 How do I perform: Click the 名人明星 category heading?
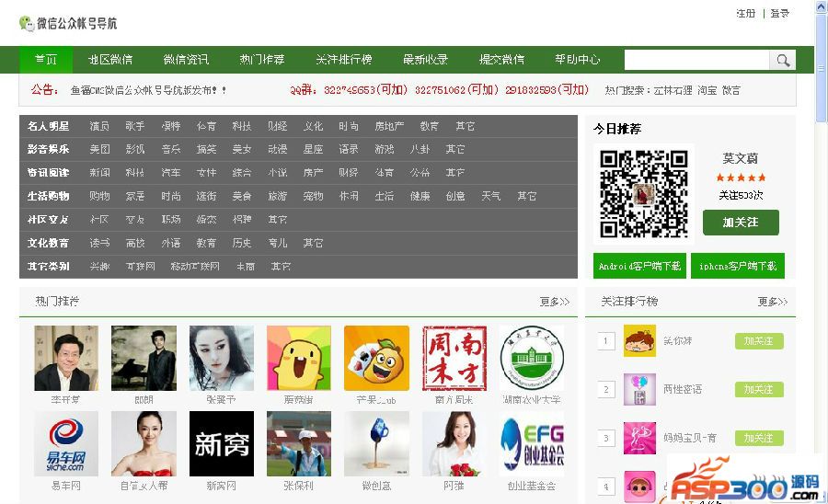[48, 126]
